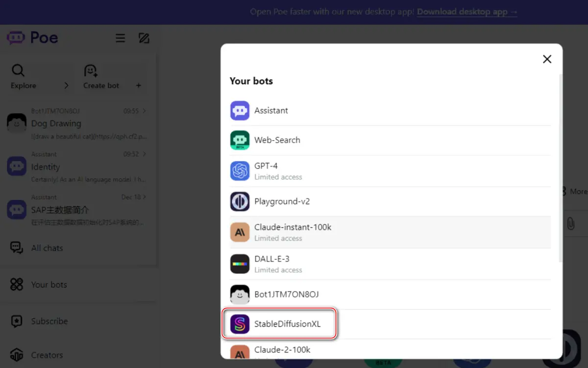Click the Poe logo icon
The image size is (588, 368).
click(x=16, y=38)
